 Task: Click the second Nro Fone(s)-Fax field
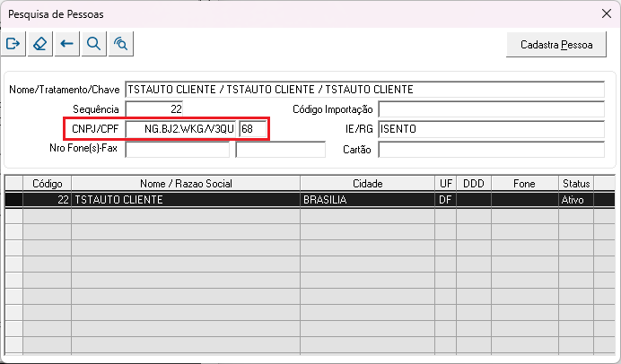pos(280,150)
